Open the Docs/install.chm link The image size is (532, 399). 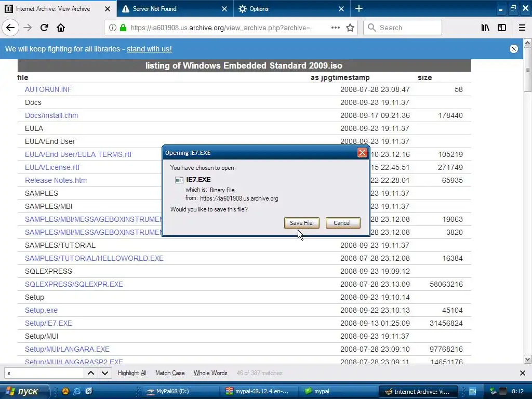pyautogui.click(x=51, y=115)
